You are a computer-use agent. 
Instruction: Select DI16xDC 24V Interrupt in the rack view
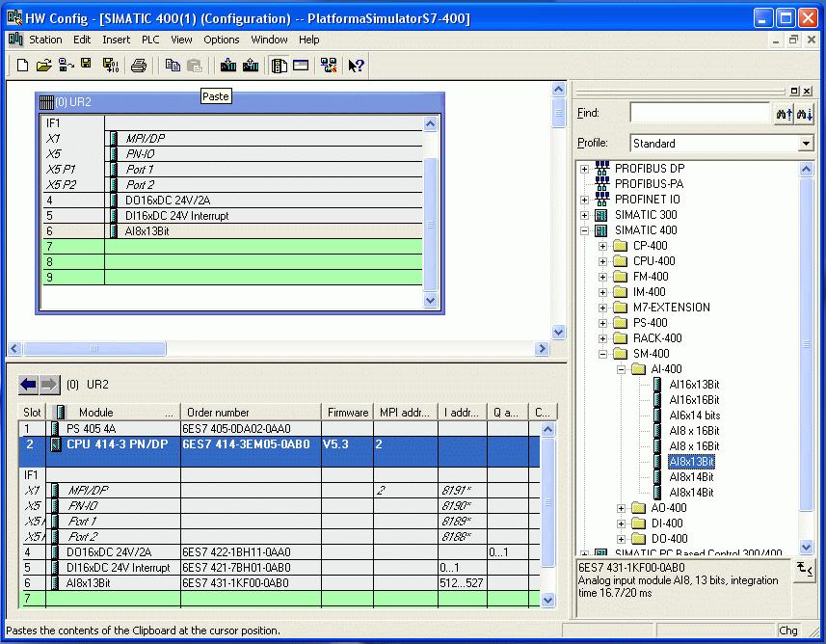coord(176,216)
